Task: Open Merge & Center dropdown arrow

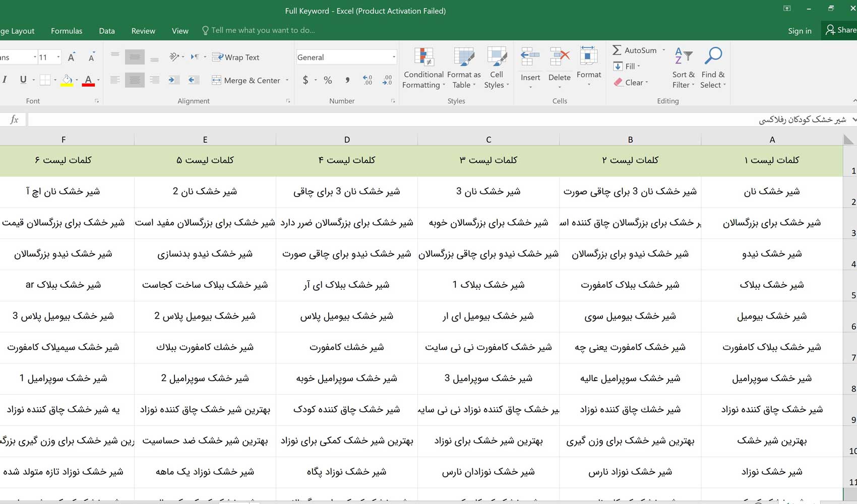Action: (287, 80)
